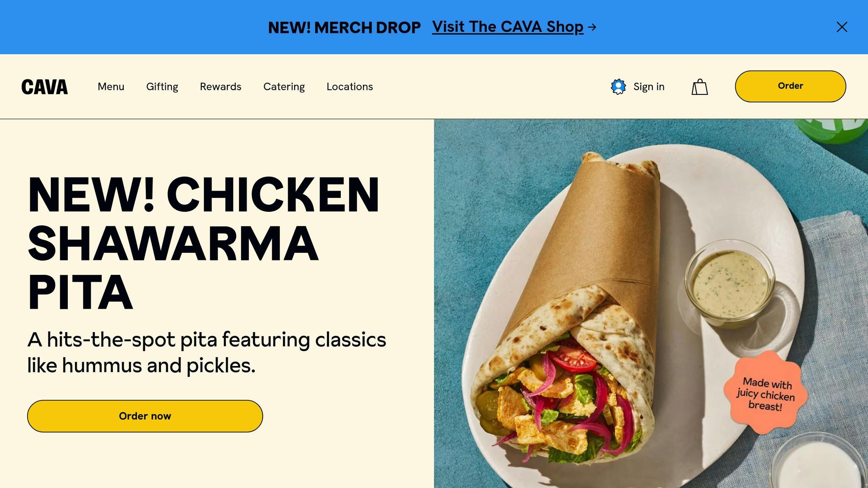This screenshot has width=868, height=488.
Task: Click the NEW! Chicken Shawarma Pita headline
Action: point(203,243)
